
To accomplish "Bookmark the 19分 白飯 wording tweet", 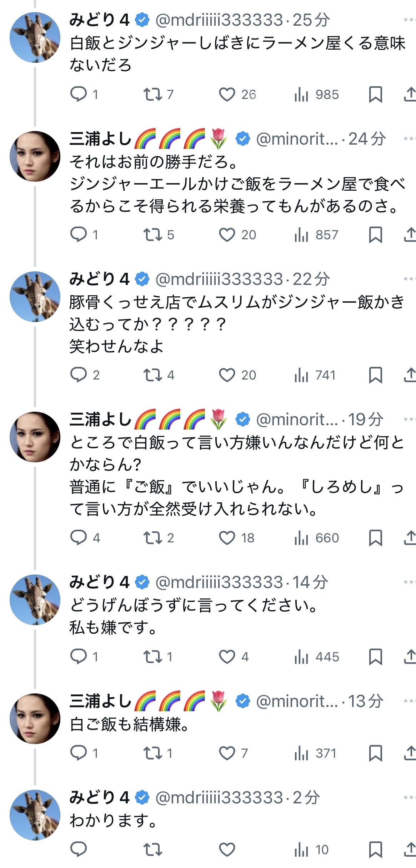I will (375, 538).
